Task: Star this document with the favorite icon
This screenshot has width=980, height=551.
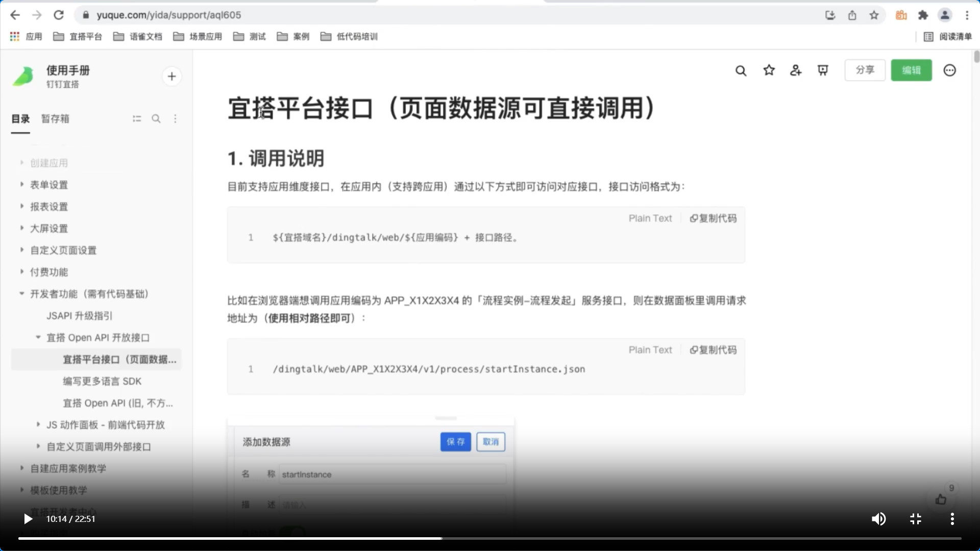Action: pos(769,70)
